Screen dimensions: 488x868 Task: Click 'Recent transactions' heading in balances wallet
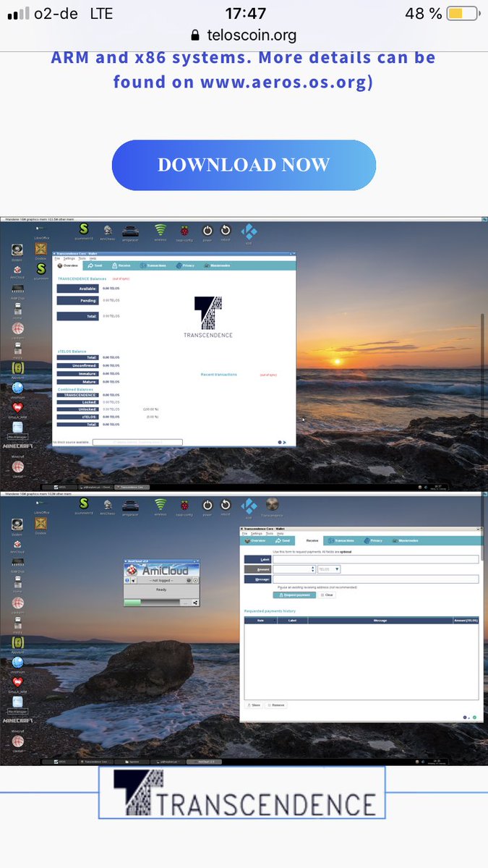coord(218,375)
